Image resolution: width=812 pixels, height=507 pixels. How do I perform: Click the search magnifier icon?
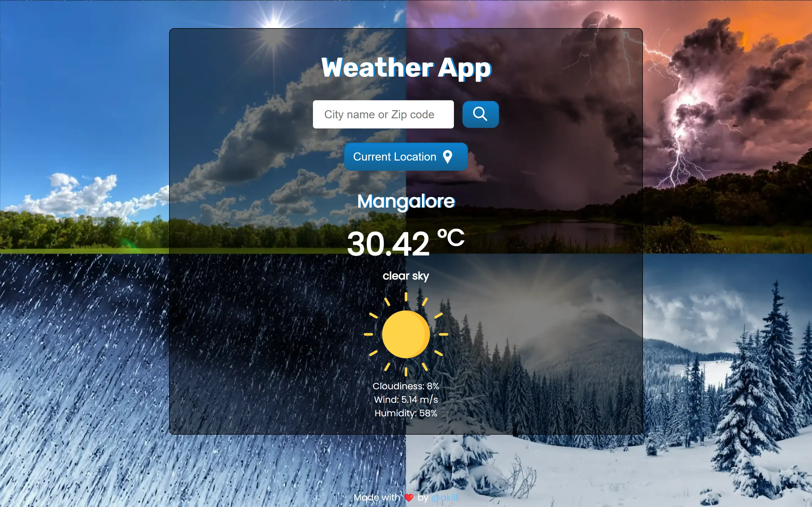[x=480, y=114]
